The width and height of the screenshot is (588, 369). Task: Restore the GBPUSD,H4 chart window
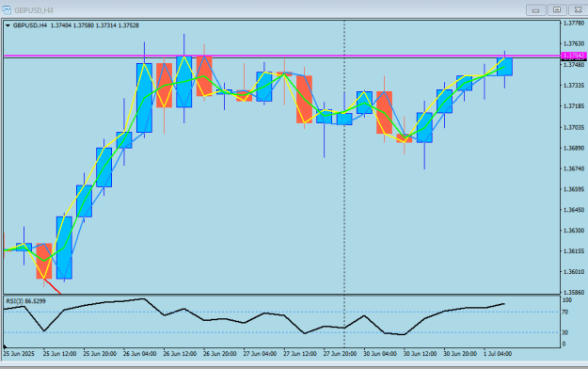point(557,10)
